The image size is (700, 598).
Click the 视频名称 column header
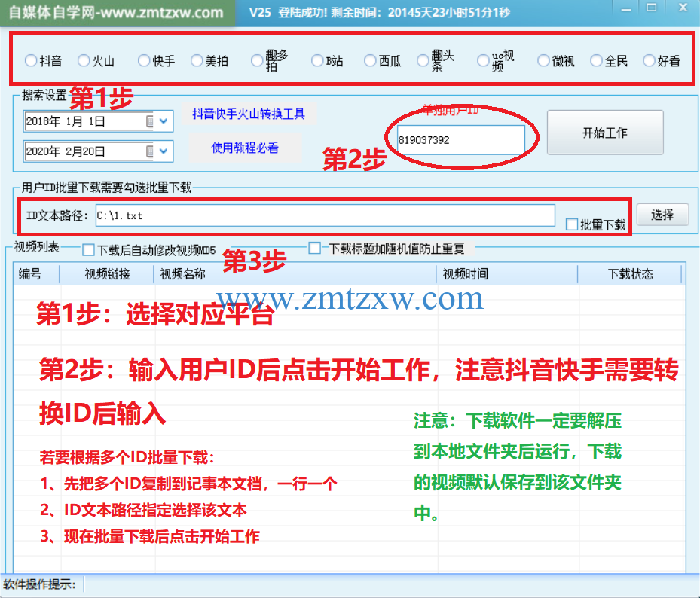pyautogui.click(x=295, y=273)
